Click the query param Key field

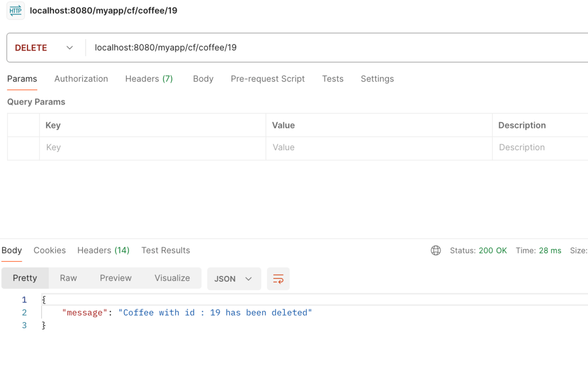pos(152,147)
